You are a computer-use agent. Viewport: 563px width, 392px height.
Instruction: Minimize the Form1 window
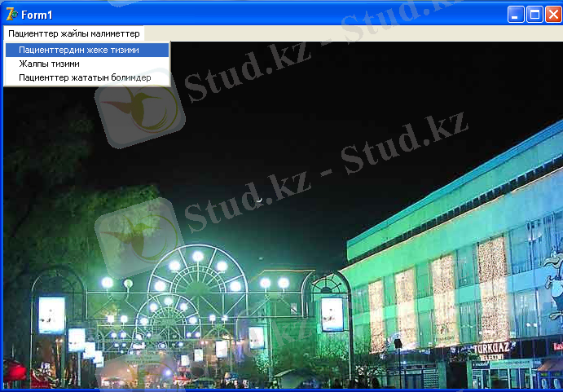[516, 15]
